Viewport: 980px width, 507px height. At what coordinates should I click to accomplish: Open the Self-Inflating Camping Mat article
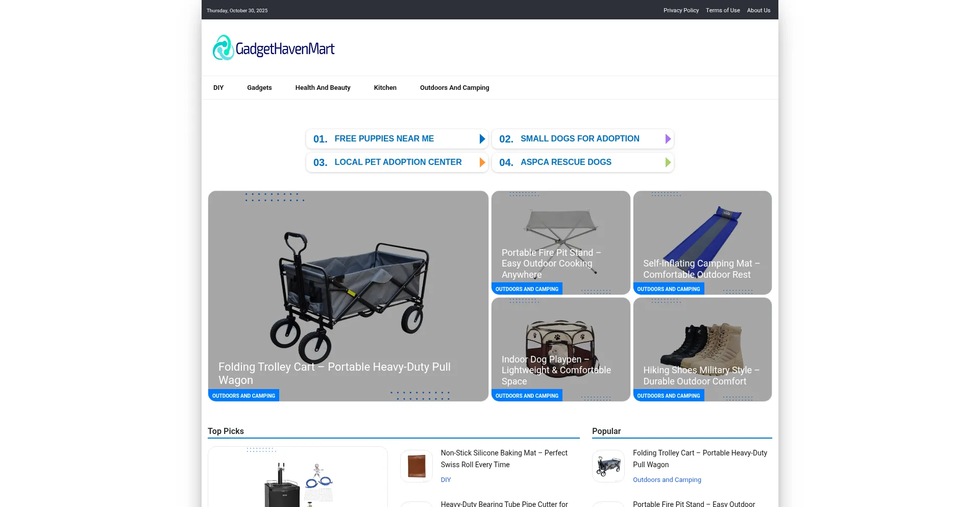[x=701, y=269]
